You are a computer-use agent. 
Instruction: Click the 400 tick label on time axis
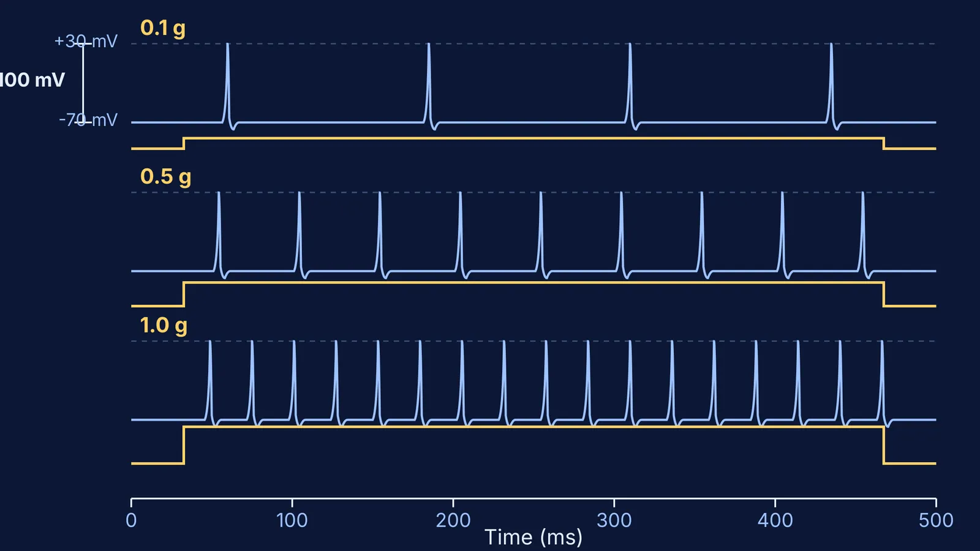(775, 520)
